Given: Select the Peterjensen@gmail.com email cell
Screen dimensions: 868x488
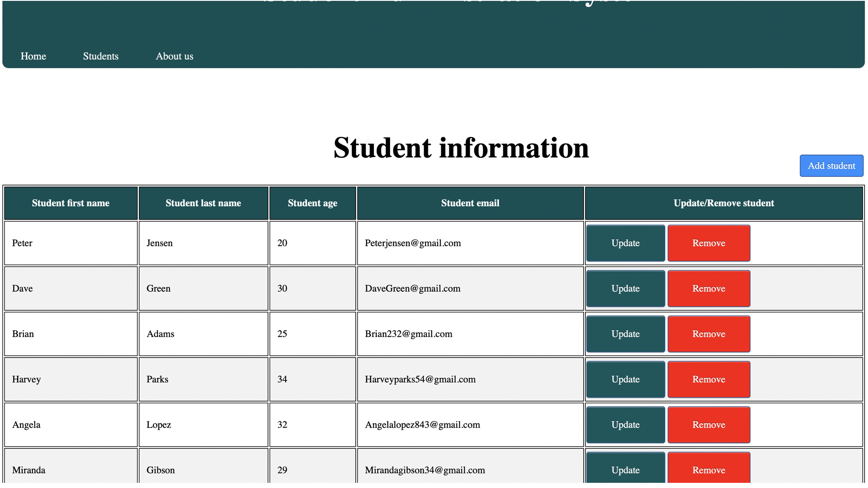Looking at the screenshot, I should [470, 243].
